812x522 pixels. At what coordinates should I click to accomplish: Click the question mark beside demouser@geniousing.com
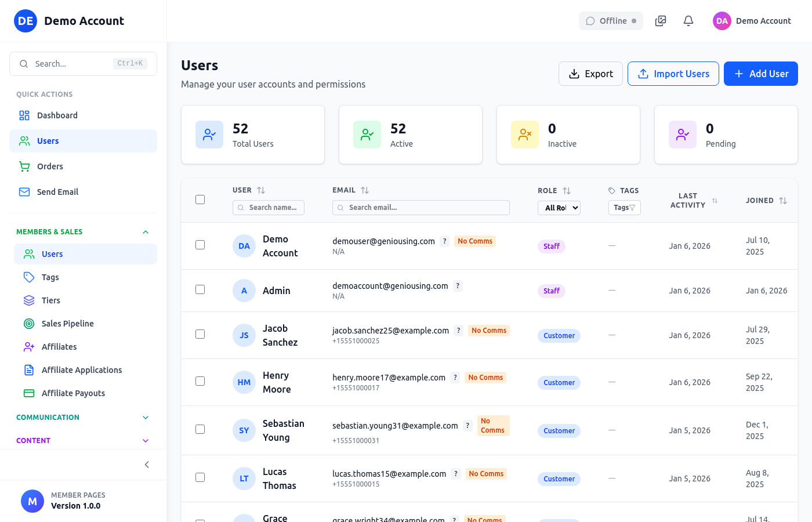tap(444, 241)
